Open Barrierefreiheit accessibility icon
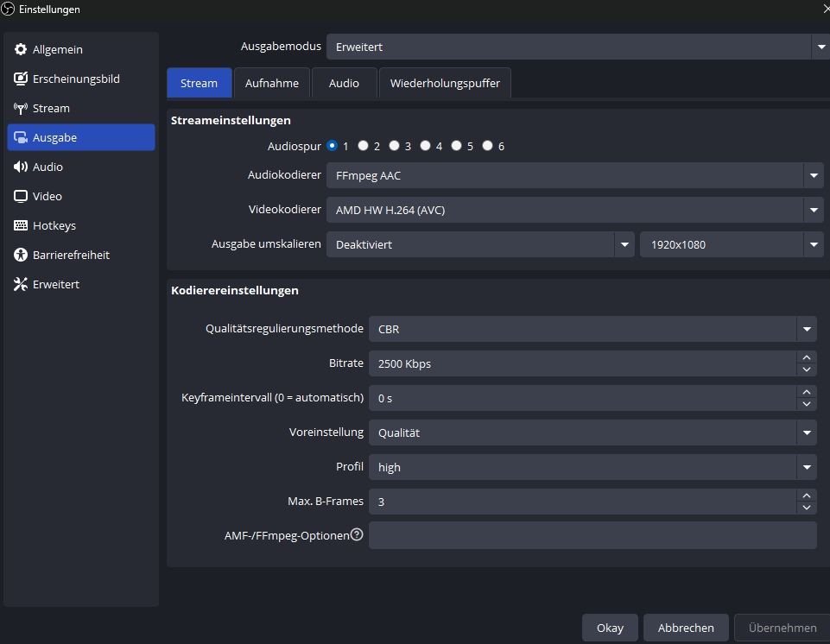Image resolution: width=830 pixels, height=644 pixels. (x=21, y=256)
